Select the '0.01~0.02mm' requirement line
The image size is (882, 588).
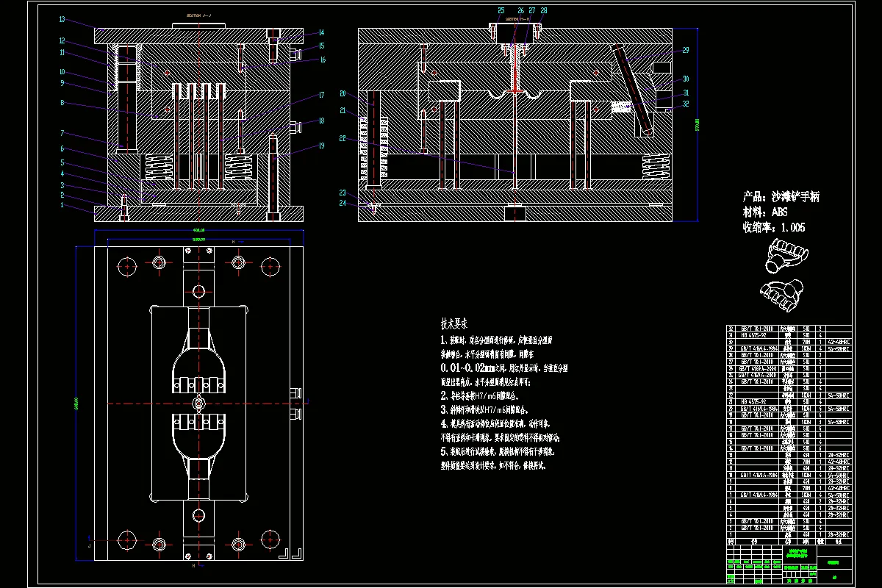tap(503, 367)
